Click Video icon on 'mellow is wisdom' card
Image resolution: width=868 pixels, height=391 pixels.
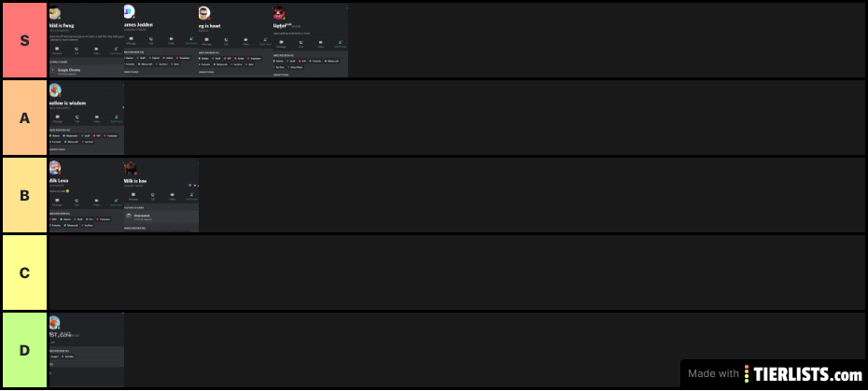tap(97, 118)
